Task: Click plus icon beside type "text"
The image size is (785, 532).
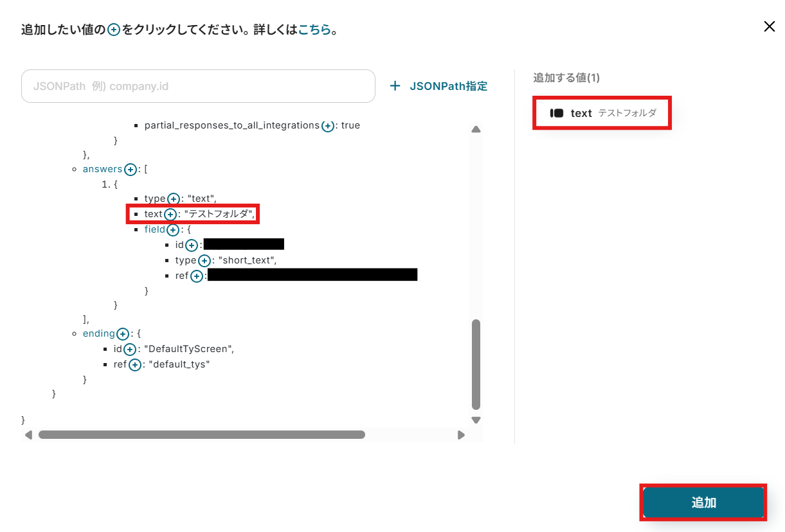Action: 173,199
